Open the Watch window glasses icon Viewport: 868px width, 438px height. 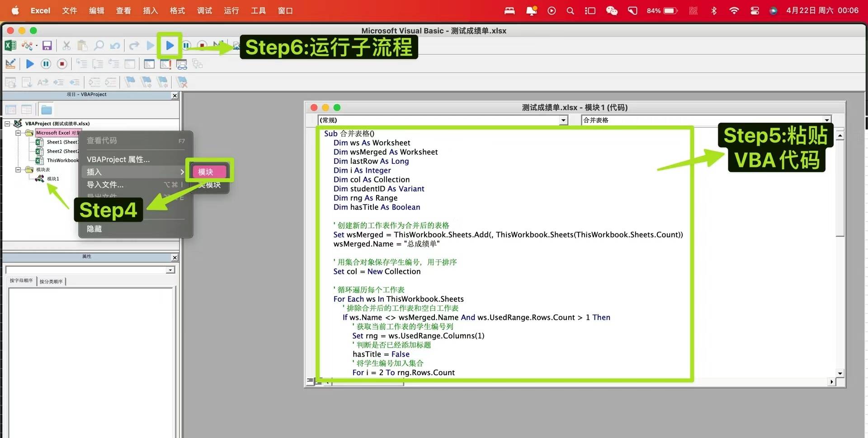182,64
